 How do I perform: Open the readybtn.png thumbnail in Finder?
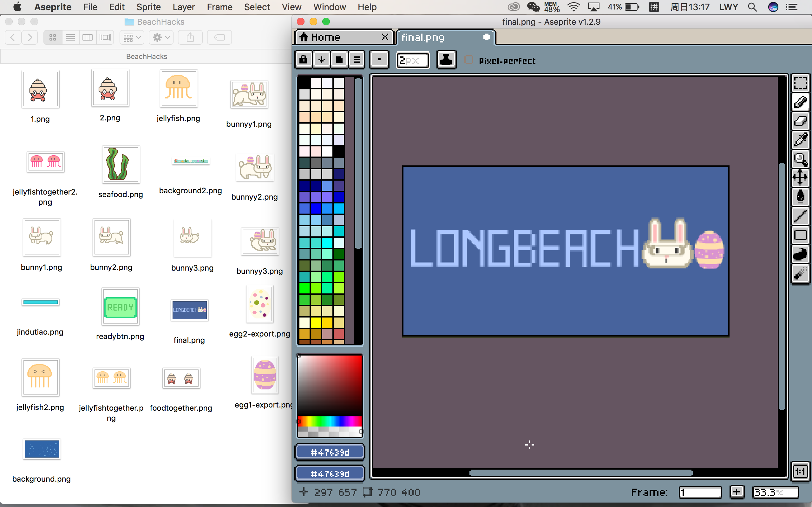[121, 306]
